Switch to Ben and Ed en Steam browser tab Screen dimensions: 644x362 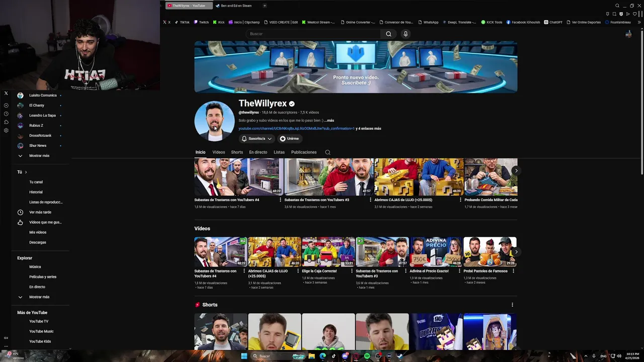pyautogui.click(x=236, y=6)
